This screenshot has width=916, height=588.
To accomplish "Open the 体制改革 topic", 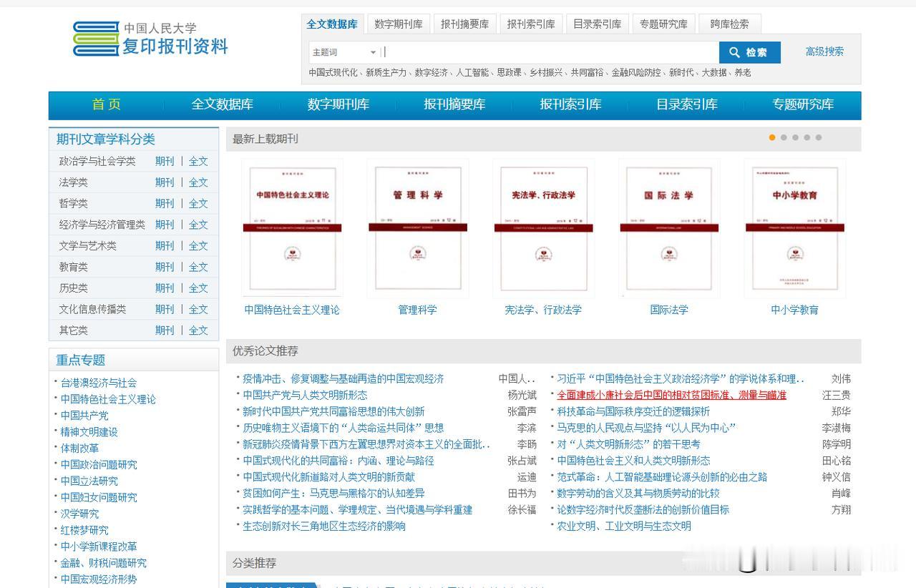I will 79,449.
